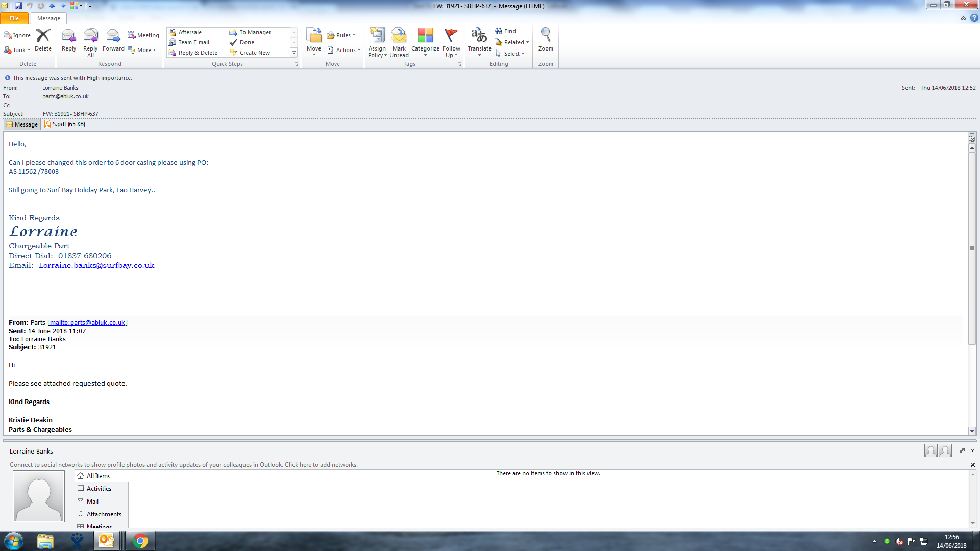The height and width of the screenshot is (551, 980).
Task: Open Google Chrome from the taskbar
Action: coord(140,541)
